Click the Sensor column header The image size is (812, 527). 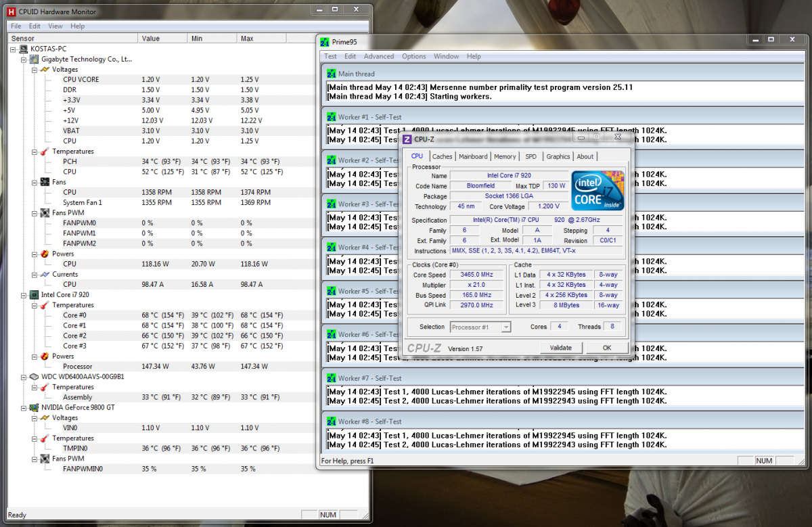click(x=72, y=39)
